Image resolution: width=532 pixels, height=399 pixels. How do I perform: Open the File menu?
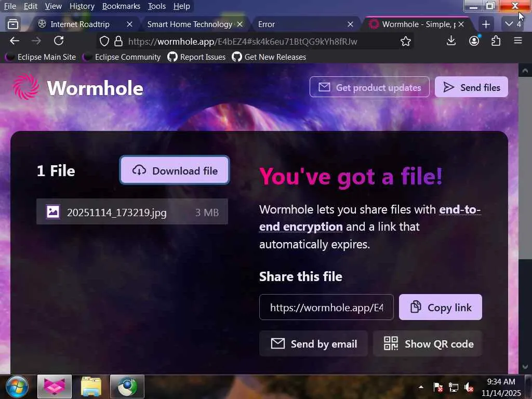(10, 6)
